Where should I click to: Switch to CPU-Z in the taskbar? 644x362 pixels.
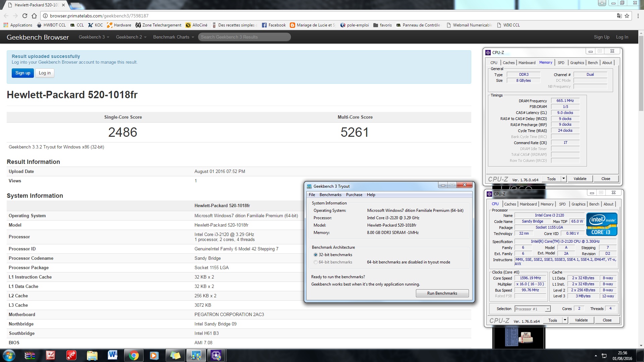216,355
